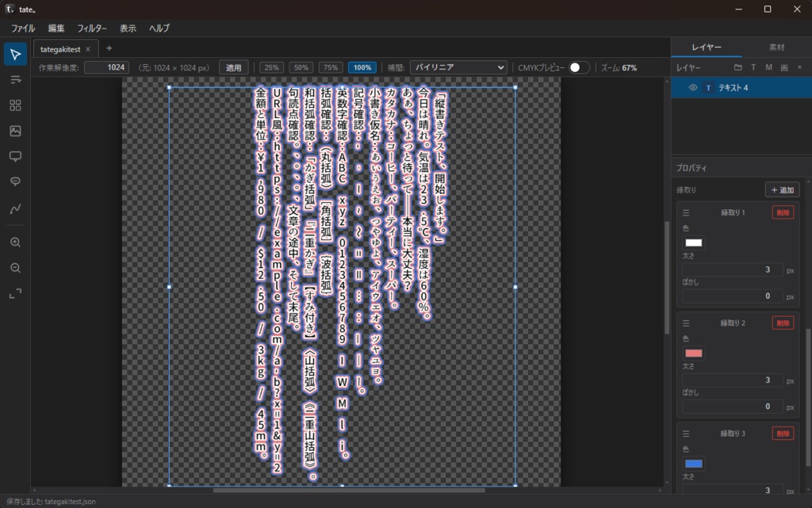Viewport: 812px width, 508px height.
Task: Toggle the CMYKプレビュー switch
Action: tap(578, 68)
